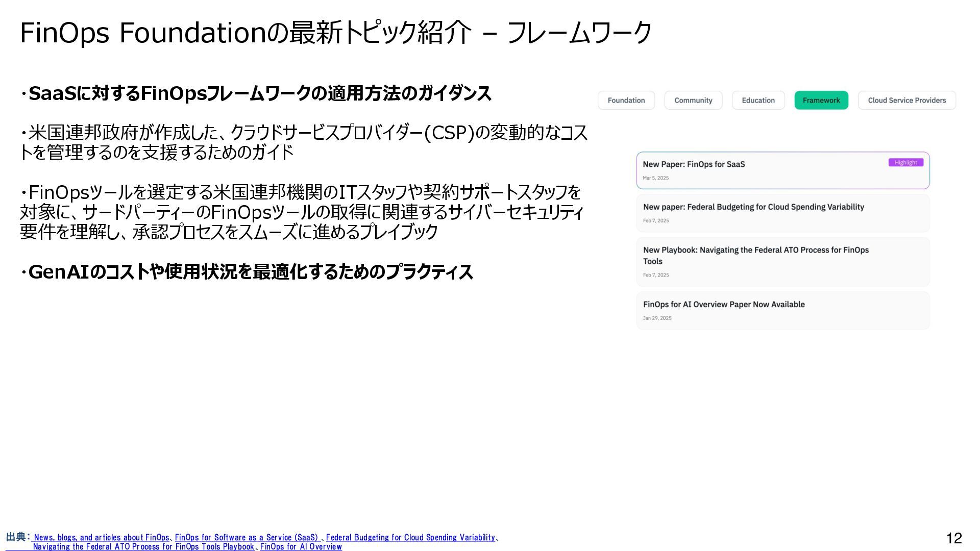Click the date 'Jan 29, 2025'
Screen dimensions: 980x551
[x=657, y=318]
